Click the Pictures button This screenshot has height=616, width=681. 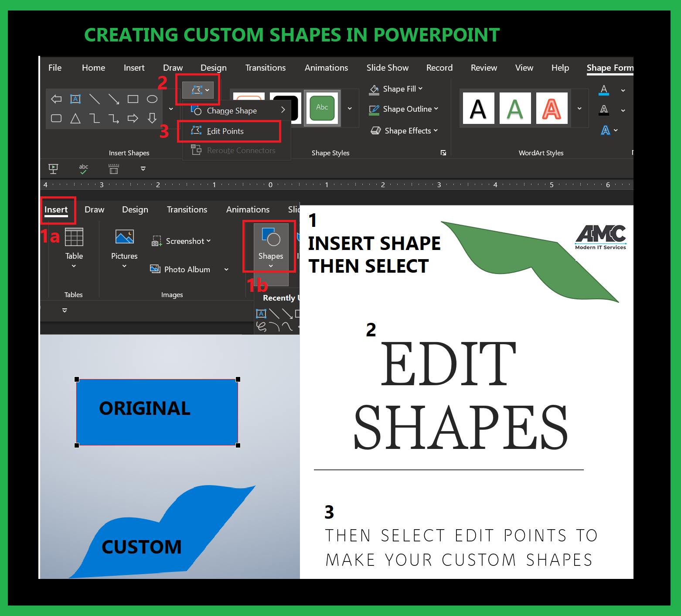[124, 247]
